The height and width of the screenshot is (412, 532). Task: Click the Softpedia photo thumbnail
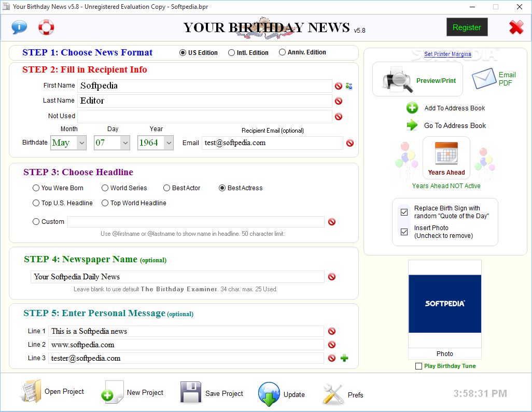point(445,304)
